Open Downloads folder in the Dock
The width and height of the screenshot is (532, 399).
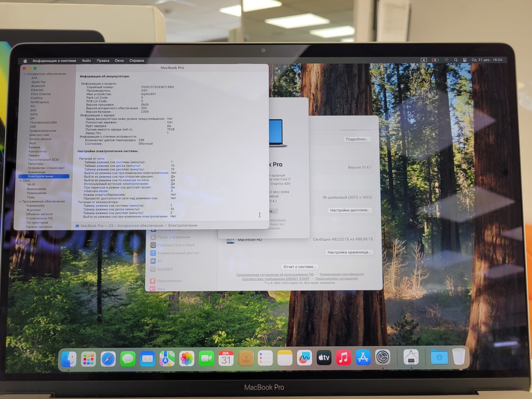(439, 357)
